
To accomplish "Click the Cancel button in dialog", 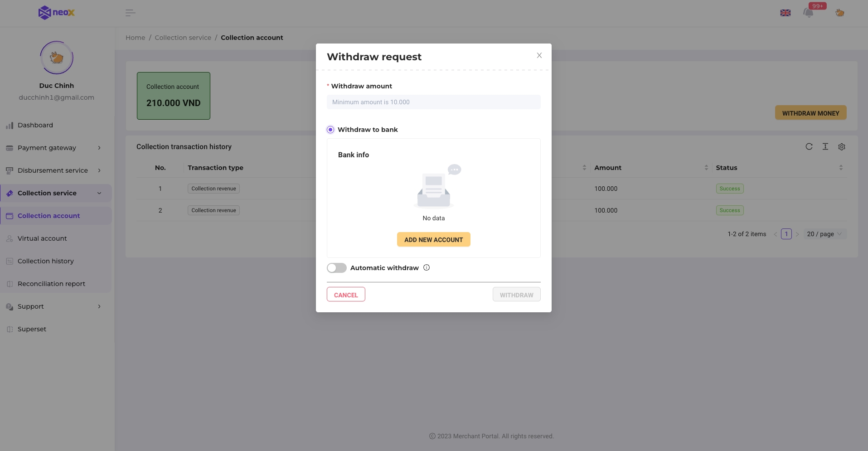I will pos(346,295).
